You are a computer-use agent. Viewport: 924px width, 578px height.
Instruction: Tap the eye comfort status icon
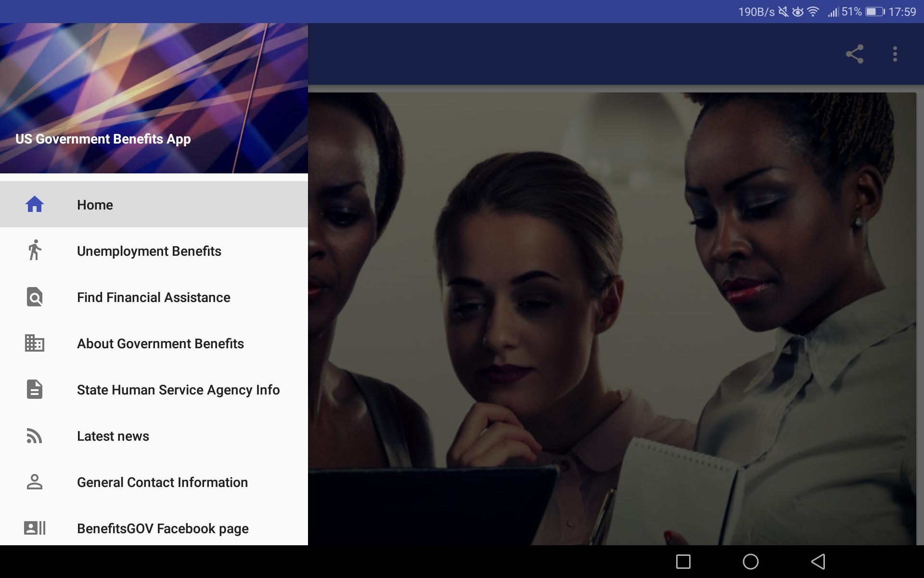point(798,12)
